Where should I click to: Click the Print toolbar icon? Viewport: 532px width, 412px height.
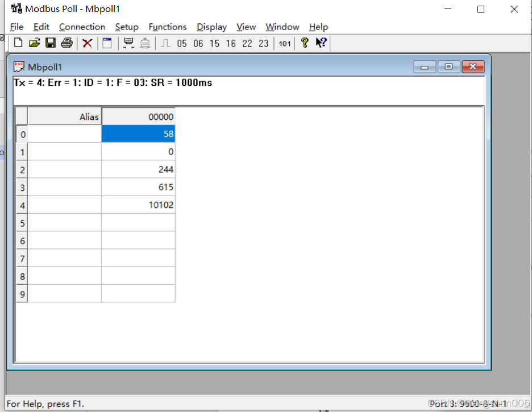(x=67, y=43)
